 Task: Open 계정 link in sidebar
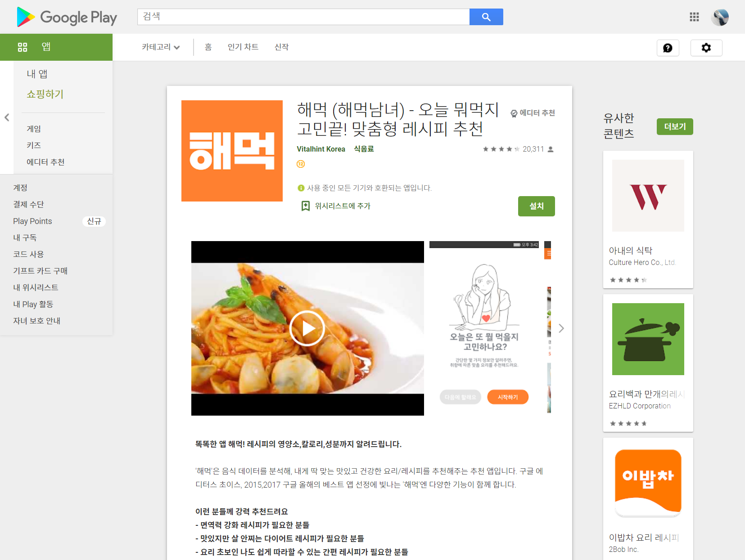tap(20, 188)
